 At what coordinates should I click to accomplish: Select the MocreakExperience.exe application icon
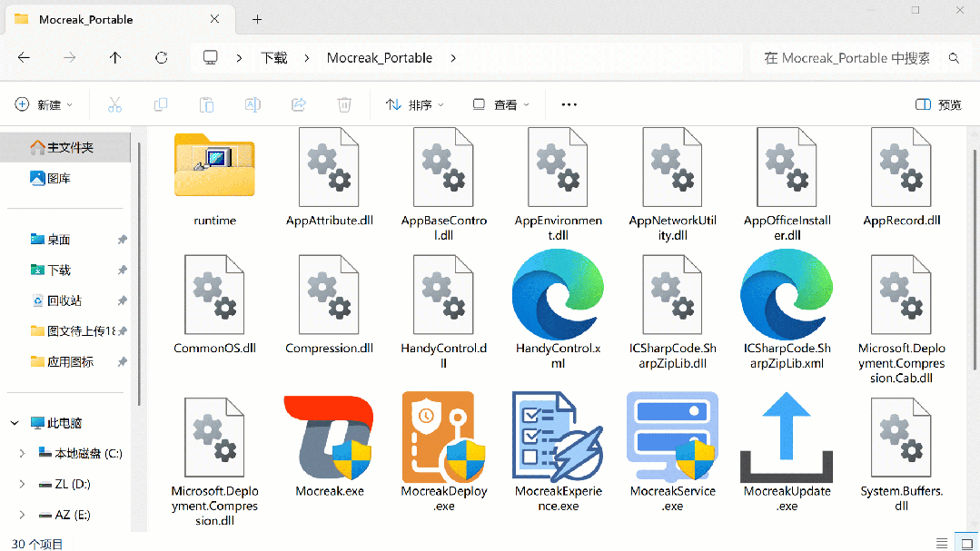[x=558, y=438]
